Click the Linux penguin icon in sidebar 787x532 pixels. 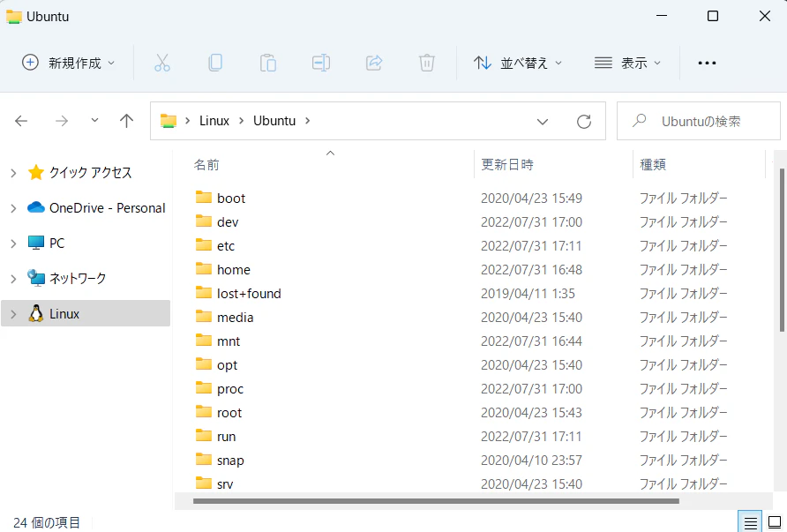click(x=35, y=313)
